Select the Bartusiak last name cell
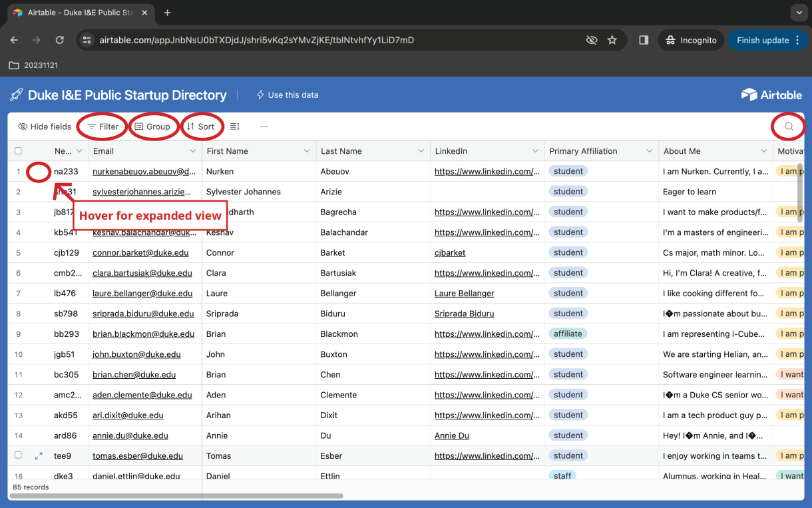Image resolution: width=812 pixels, height=508 pixels. point(373,273)
